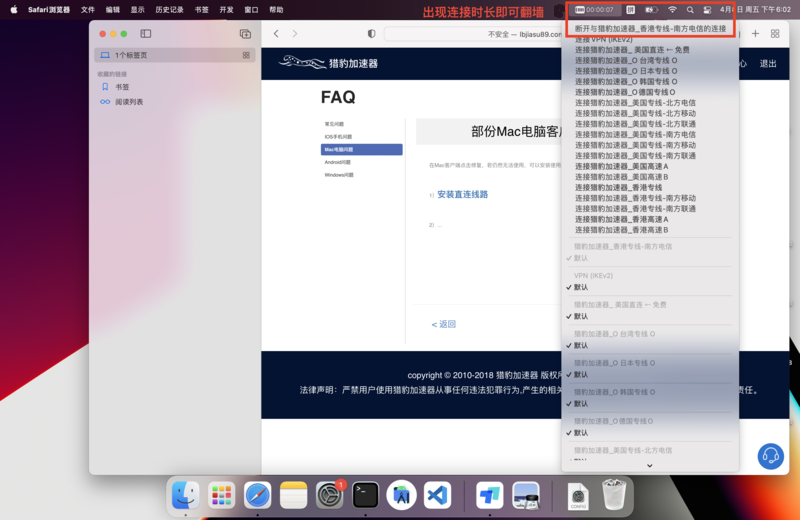Launch Visual Studio Code from the Dock
Screen dimensions: 800x520
(x=437, y=494)
